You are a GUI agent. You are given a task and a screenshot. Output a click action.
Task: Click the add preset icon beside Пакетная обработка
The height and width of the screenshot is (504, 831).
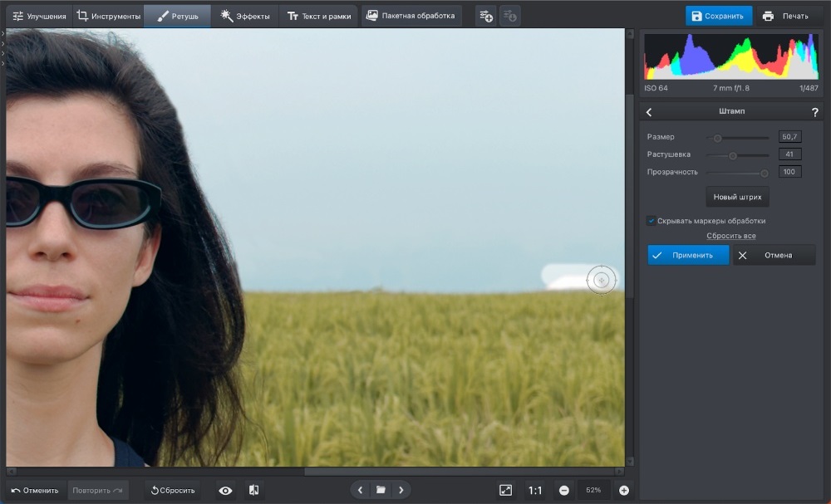coord(486,16)
